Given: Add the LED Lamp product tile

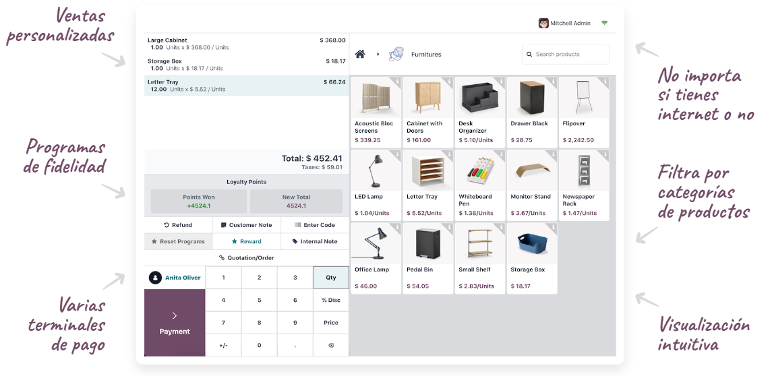Looking at the screenshot, I should (376, 186).
